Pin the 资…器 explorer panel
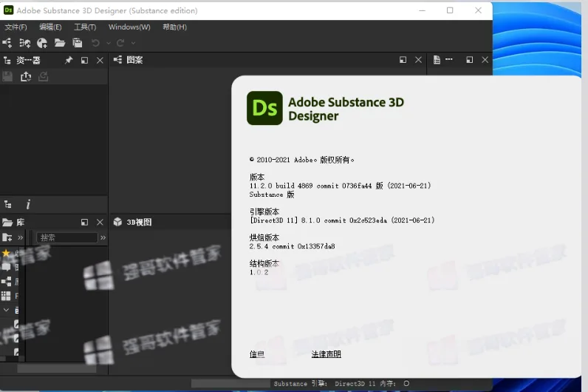 [69, 60]
